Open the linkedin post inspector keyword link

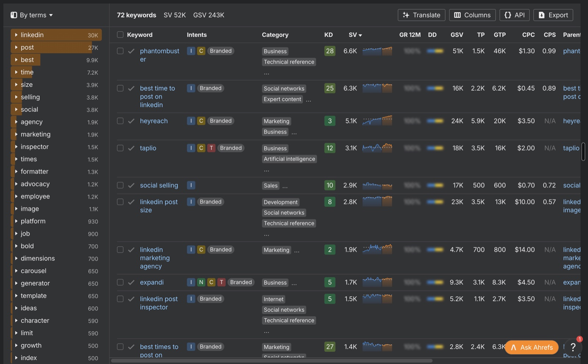pyautogui.click(x=159, y=303)
